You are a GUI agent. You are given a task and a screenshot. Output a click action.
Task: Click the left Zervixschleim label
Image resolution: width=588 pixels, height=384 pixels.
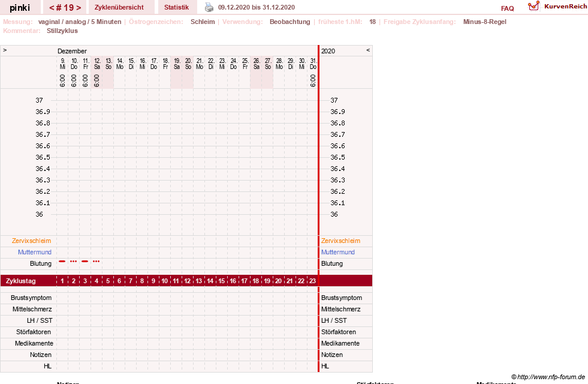(32, 241)
